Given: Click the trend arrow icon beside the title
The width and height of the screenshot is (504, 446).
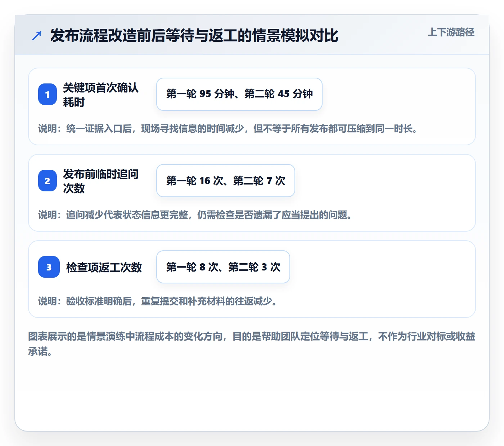Looking at the screenshot, I should (x=37, y=36).
